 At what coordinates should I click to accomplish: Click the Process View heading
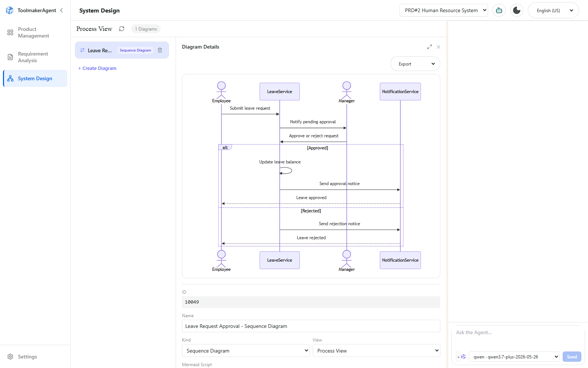click(94, 29)
